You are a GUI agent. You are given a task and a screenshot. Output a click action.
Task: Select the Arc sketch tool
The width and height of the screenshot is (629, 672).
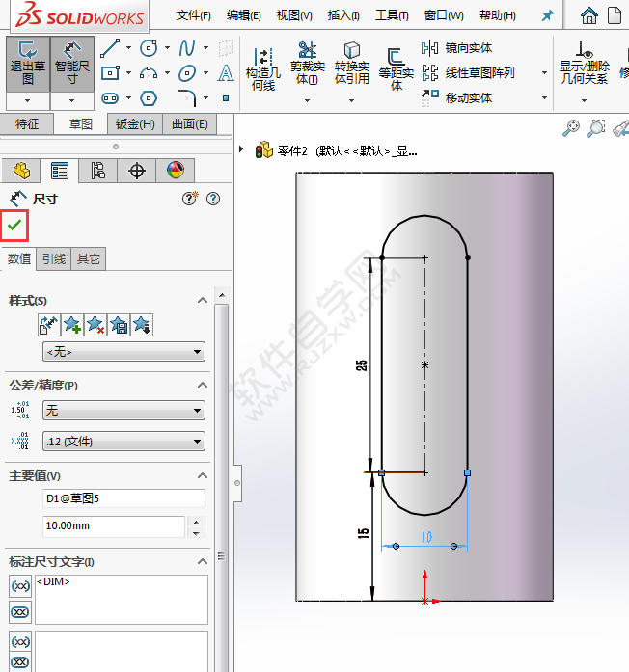click(x=149, y=73)
